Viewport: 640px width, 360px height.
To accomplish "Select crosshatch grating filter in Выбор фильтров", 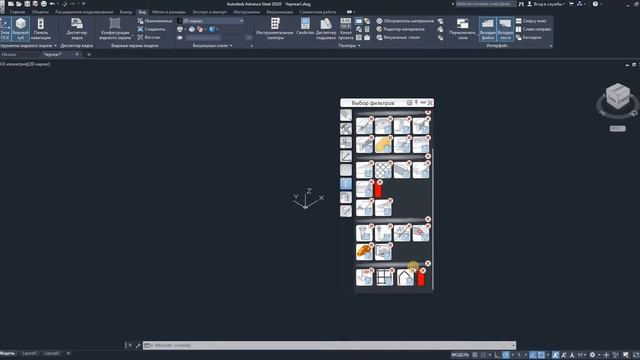I will pos(383,170).
